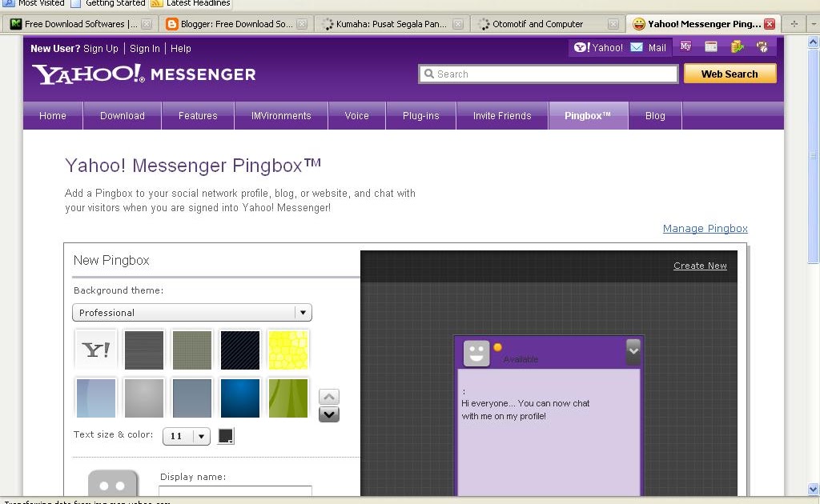Click into the Yahoo Search box
This screenshot has width=820, height=504.
548,74
